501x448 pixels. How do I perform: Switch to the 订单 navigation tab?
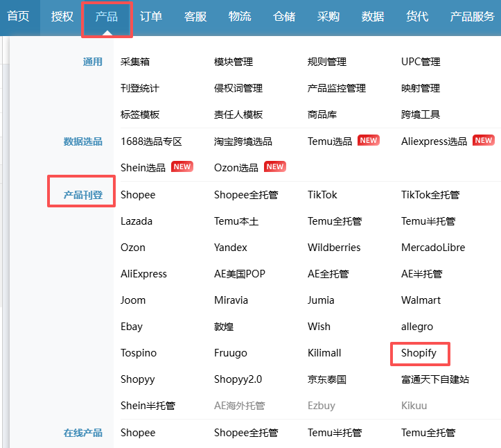point(151,17)
